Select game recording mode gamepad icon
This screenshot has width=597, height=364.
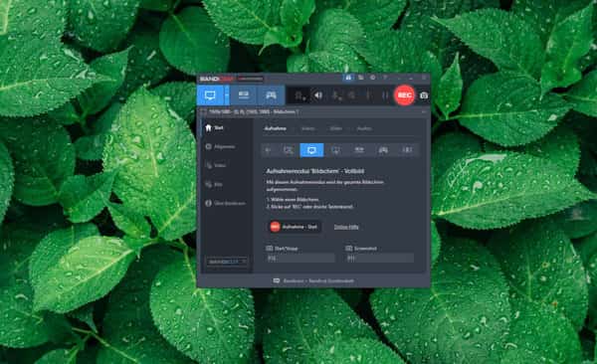[271, 95]
